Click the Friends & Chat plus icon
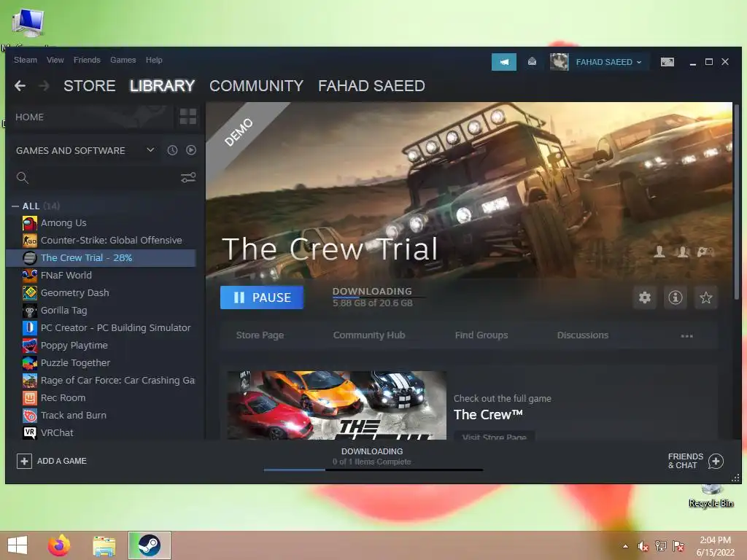Image resolution: width=747 pixels, height=560 pixels. coord(716,461)
